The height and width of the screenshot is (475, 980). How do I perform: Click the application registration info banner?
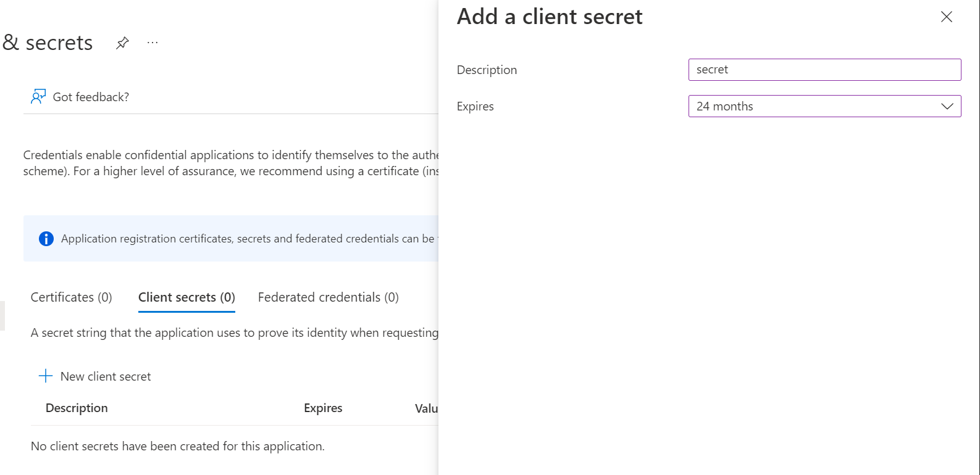[x=230, y=238]
